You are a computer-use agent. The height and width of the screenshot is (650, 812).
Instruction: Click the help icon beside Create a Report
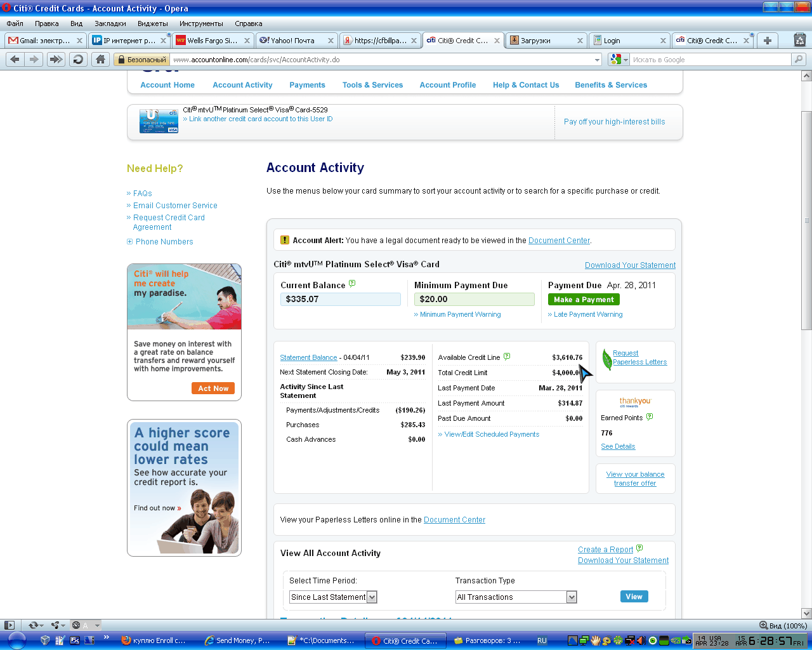pyautogui.click(x=639, y=548)
